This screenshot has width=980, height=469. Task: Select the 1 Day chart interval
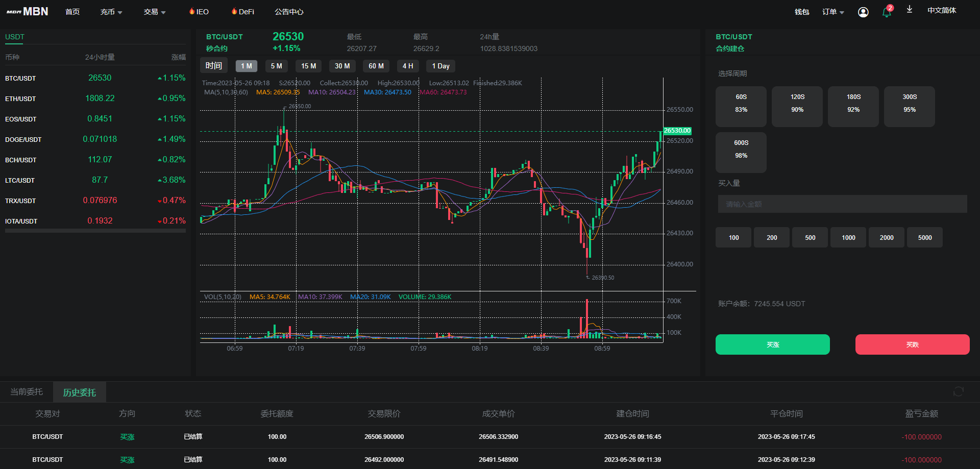point(440,66)
